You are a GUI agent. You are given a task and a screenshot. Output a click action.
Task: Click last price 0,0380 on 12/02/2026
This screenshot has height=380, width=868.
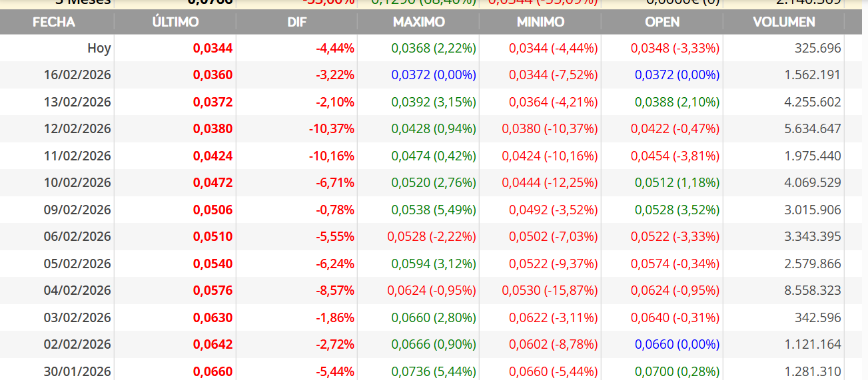click(x=213, y=128)
